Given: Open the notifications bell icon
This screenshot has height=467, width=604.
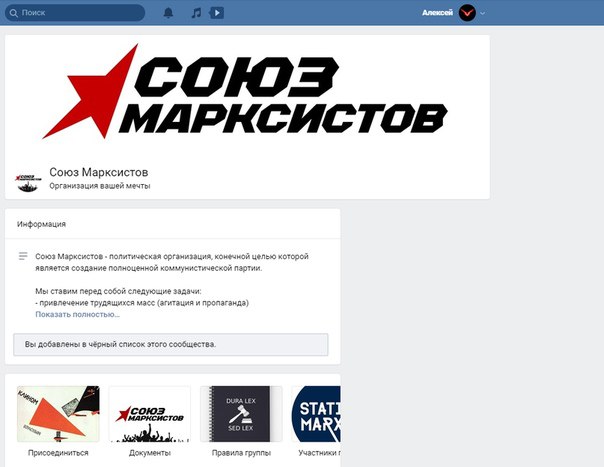Looking at the screenshot, I should click(168, 13).
